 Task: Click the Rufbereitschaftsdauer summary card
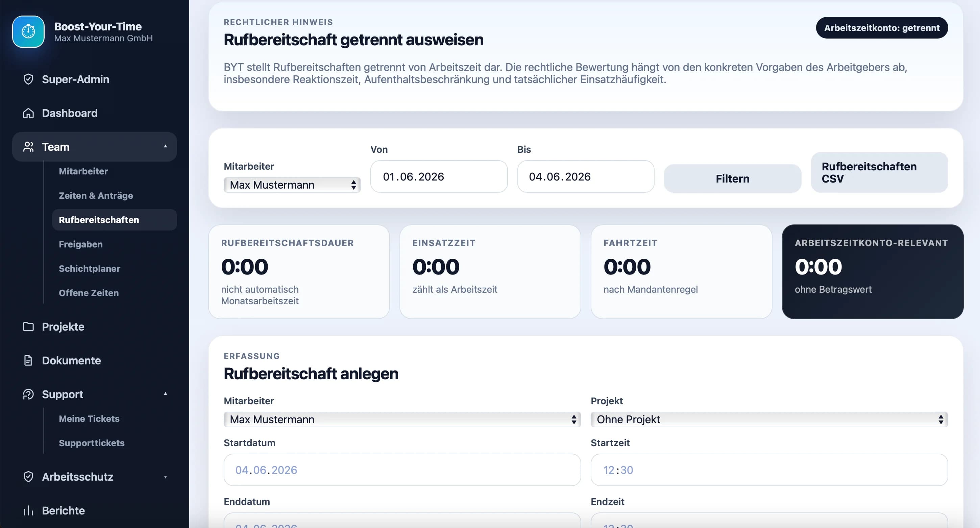coord(299,272)
